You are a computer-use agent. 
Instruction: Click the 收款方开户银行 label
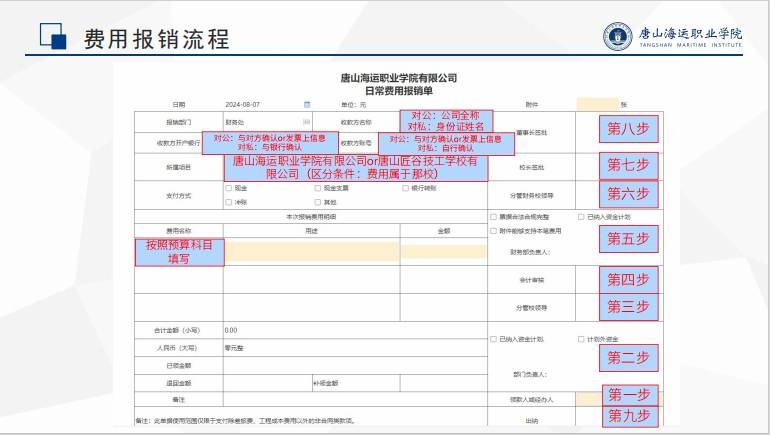pyautogui.click(x=178, y=143)
